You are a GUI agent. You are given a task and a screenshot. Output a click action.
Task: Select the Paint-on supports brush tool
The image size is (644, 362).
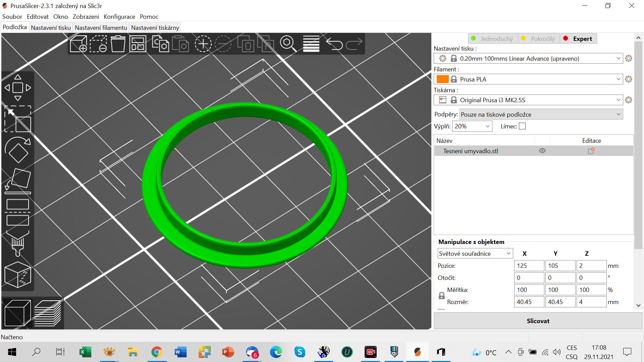click(x=18, y=243)
